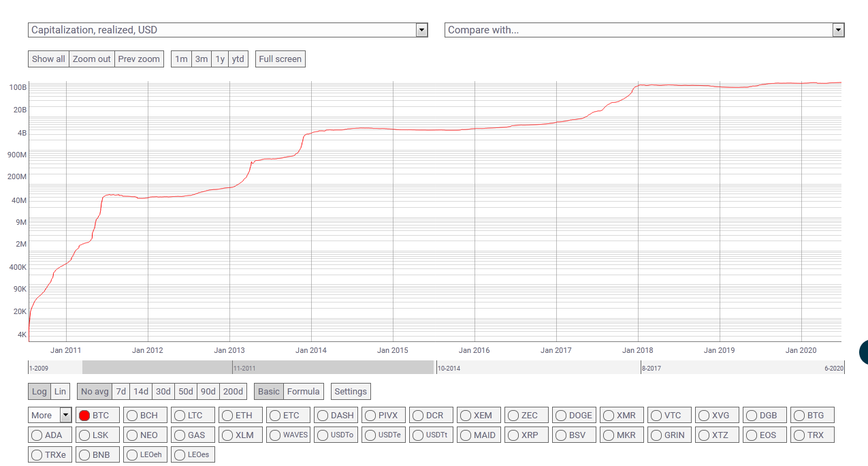Open the More coins dropdown
This screenshot has width=868, height=466.
pos(50,415)
